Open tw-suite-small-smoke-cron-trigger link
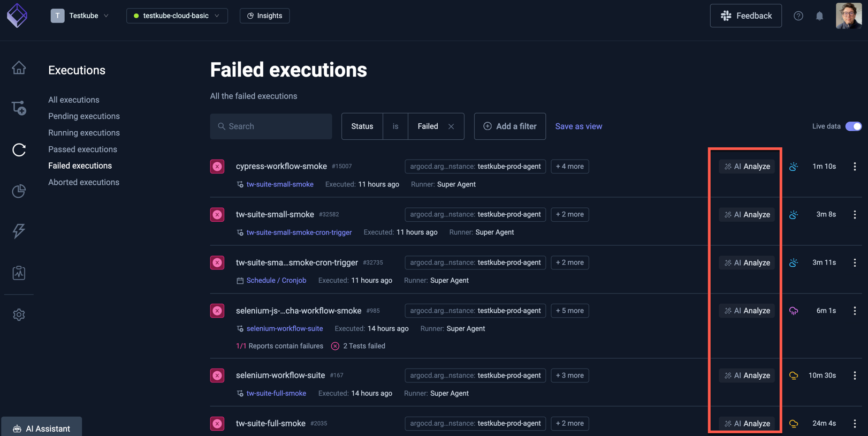 (299, 232)
